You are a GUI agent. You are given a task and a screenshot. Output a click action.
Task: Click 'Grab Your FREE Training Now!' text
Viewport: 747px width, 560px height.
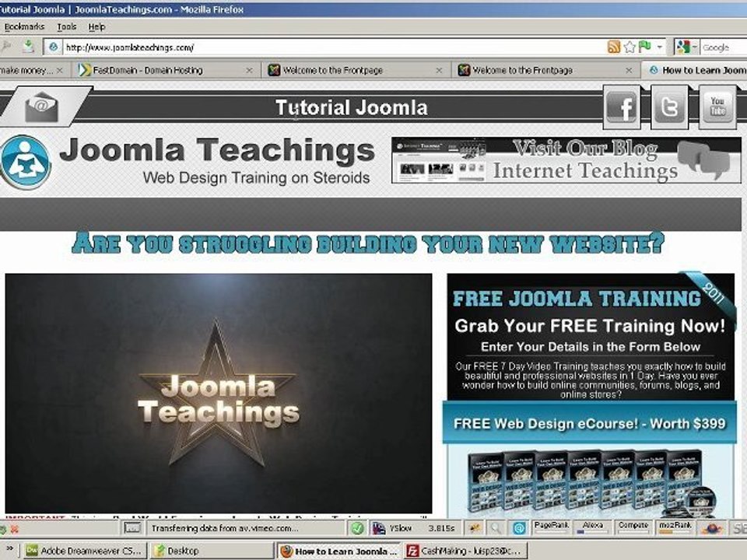click(590, 326)
